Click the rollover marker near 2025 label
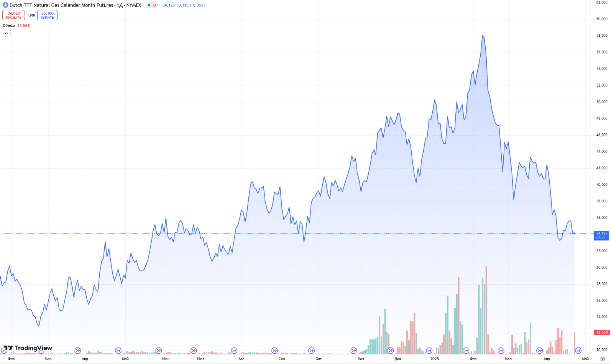Screen dimensions: 611x364 [x=429, y=351]
